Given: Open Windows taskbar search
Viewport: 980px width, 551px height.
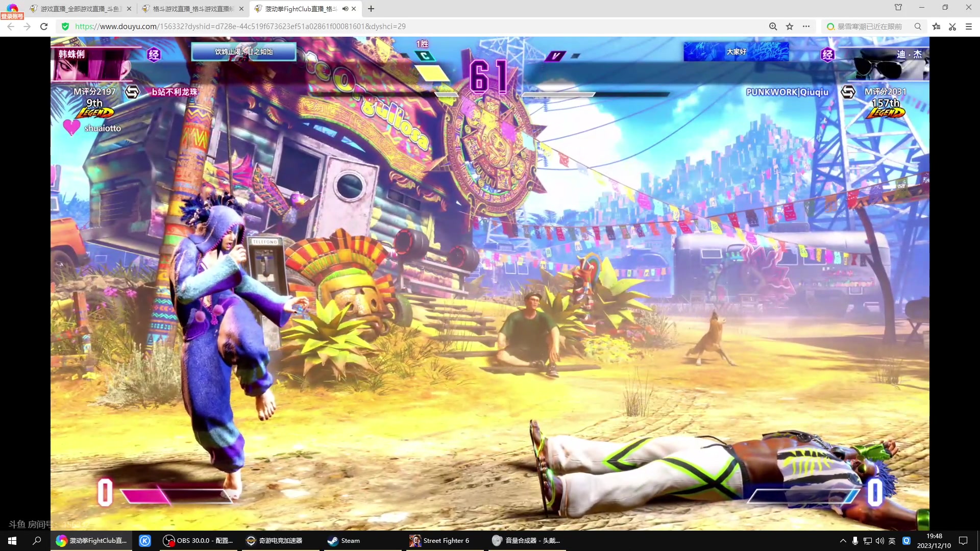Looking at the screenshot, I should (37, 541).
